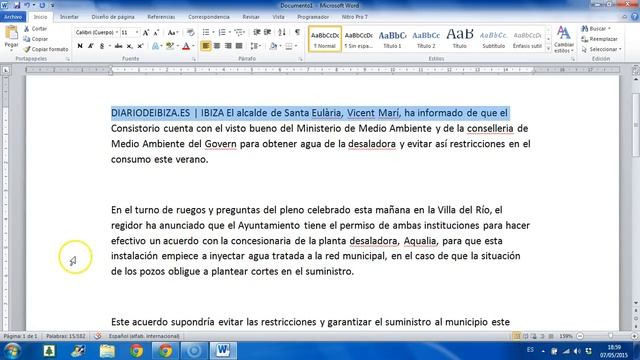This screenshot has height=360, width=640.
Task: Pick font color red A button
Action: click(186, 46)
